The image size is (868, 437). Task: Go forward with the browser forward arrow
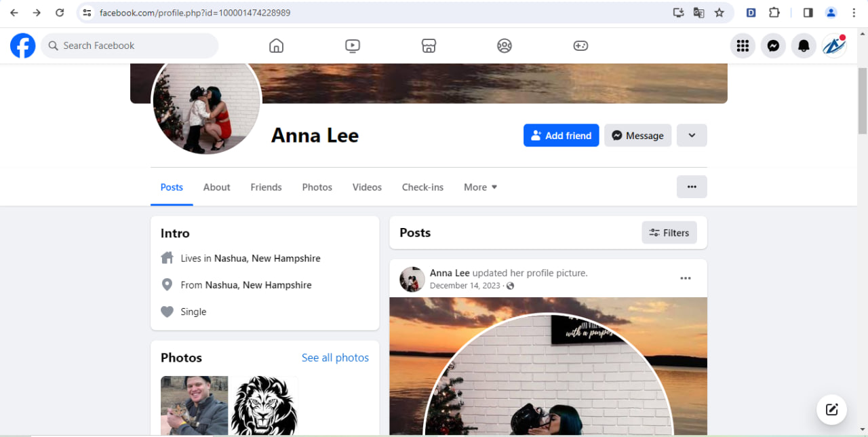(x=37, y=12)
